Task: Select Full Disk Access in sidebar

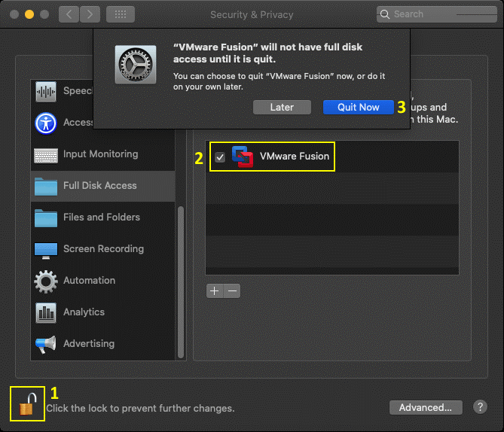Action: [99, 186]
